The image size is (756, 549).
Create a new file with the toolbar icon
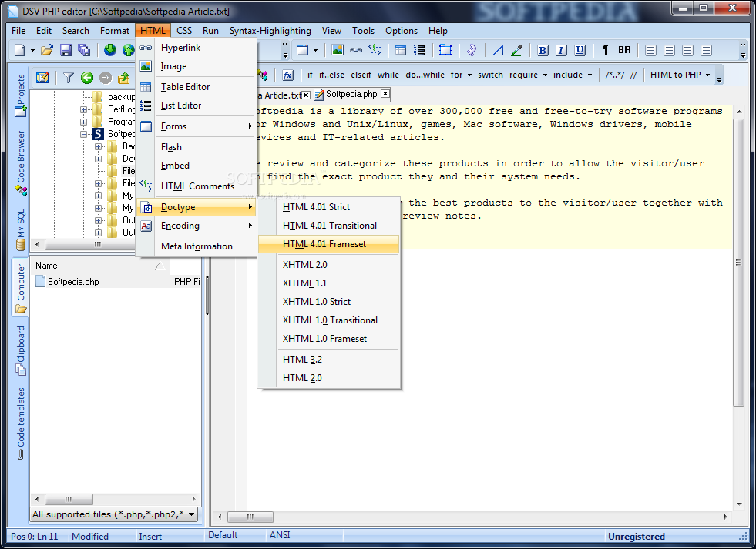20,50
